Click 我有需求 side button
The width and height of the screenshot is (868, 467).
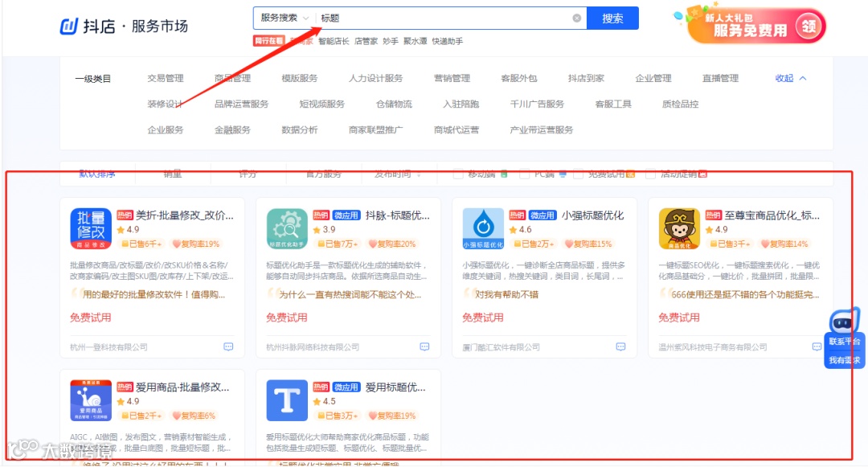pos(844,360)
